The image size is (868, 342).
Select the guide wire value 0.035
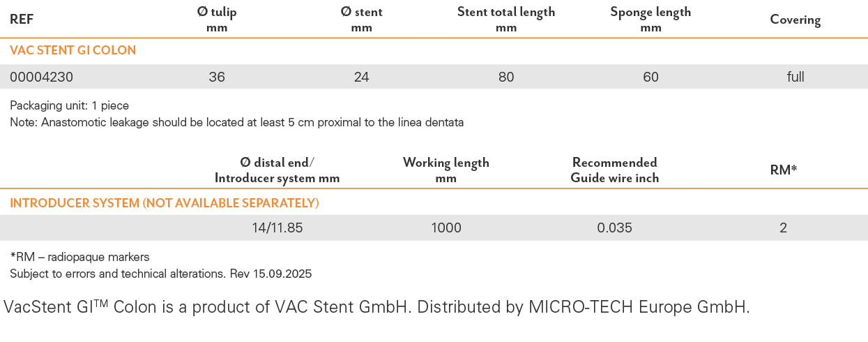click(615, 228)
